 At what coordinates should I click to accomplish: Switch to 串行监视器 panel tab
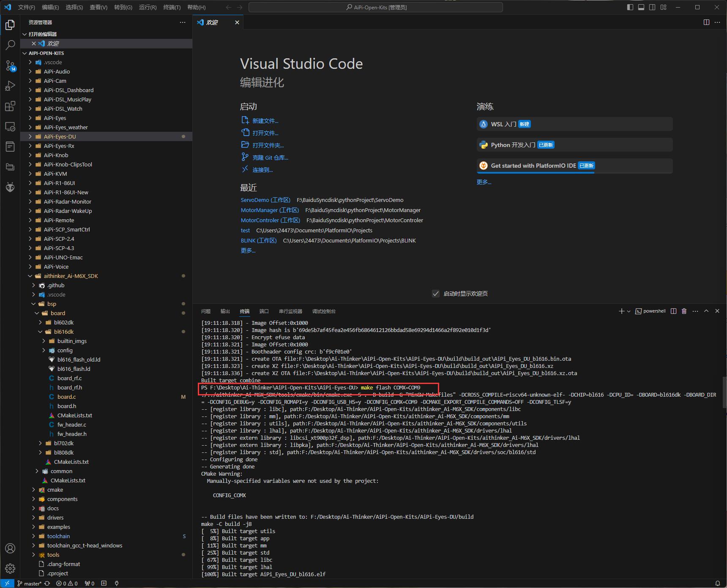pos(290,311)
